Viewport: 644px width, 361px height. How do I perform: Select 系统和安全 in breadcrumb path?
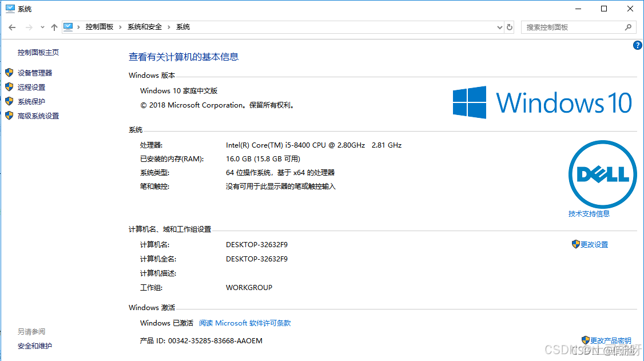[x=145, y=27]
